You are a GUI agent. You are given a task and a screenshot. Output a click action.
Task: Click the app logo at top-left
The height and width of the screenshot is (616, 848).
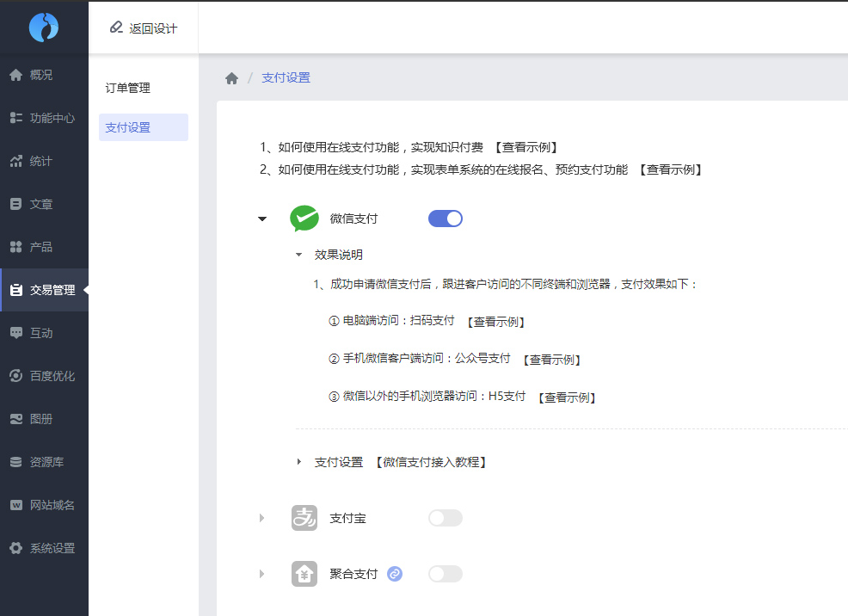(44, 28)
